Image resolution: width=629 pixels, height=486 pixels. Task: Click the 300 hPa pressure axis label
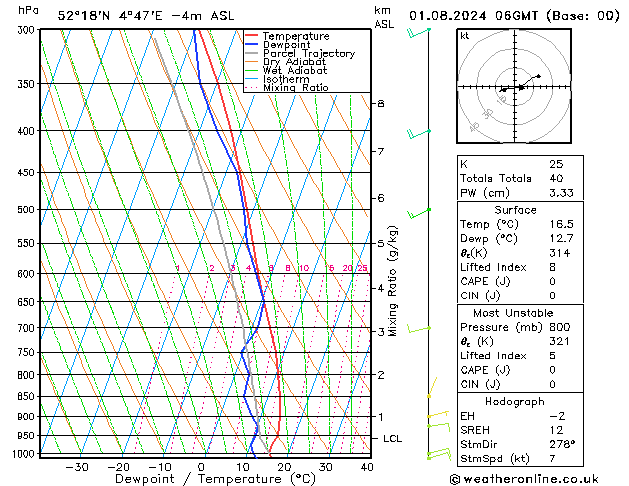28,30
